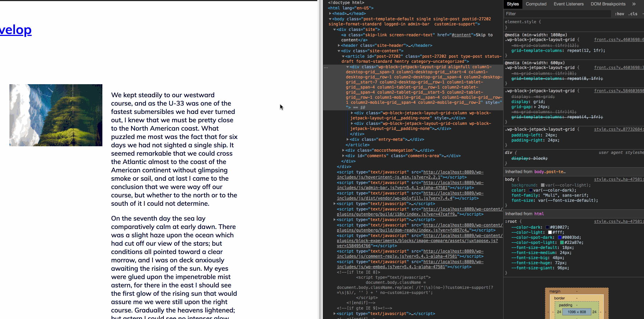Open the wp-embed.js script src link
The image size is (644, 319).
tap(410, 264)
